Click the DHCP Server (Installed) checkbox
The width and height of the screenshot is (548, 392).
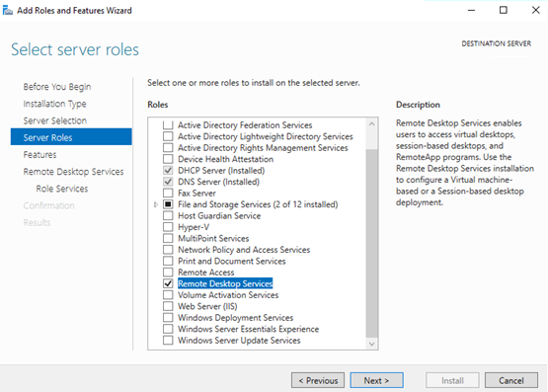tap(168, 170)
